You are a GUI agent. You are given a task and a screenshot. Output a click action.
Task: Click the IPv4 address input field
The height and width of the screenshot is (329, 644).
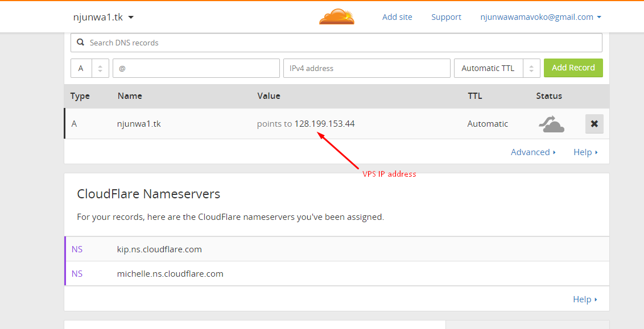click(366, 68)
